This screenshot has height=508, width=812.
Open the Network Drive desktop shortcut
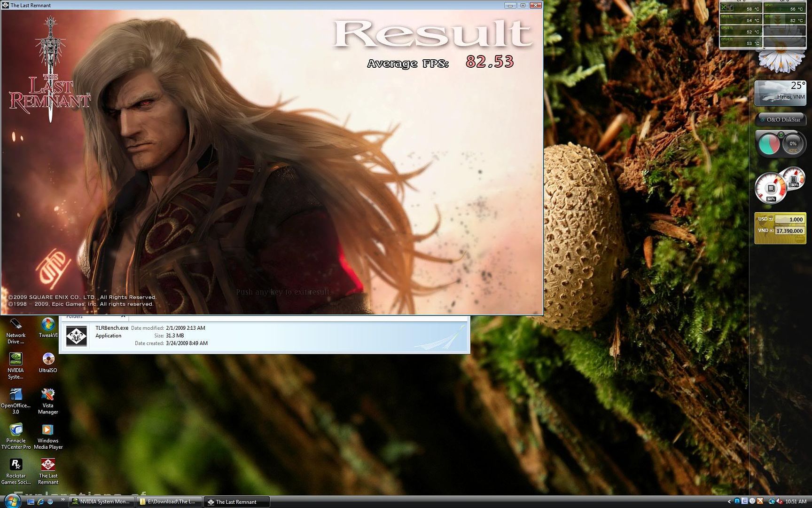[16, 331]
